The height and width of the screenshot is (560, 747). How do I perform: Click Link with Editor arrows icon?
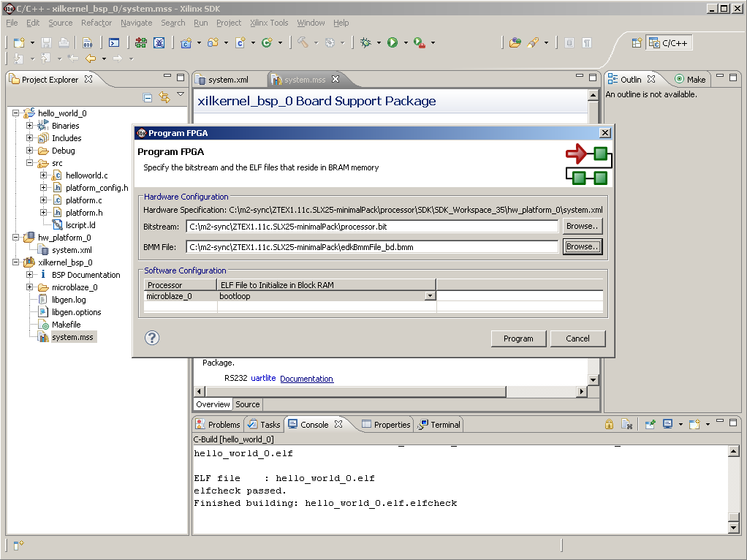coord(164,97)
